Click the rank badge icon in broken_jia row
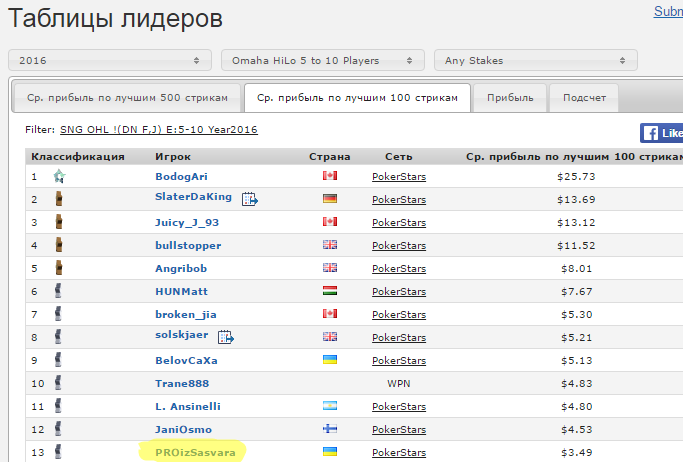 click(x=58, y=314)
